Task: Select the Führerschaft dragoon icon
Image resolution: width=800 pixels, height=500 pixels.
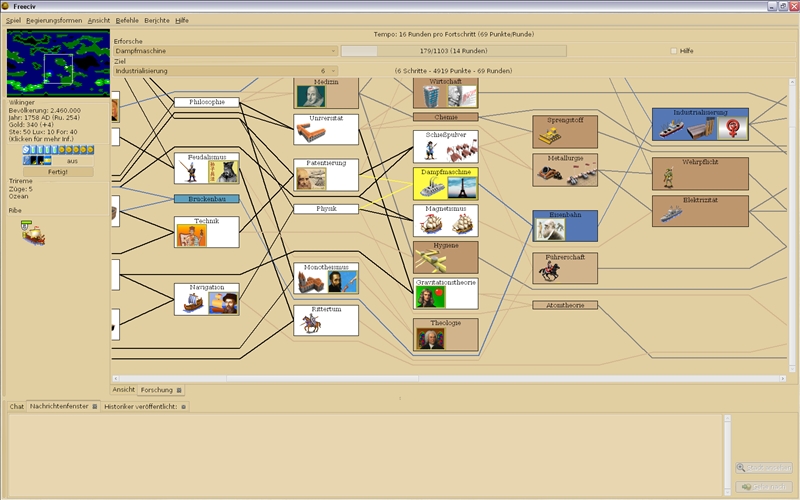Action: coord(549,271)
